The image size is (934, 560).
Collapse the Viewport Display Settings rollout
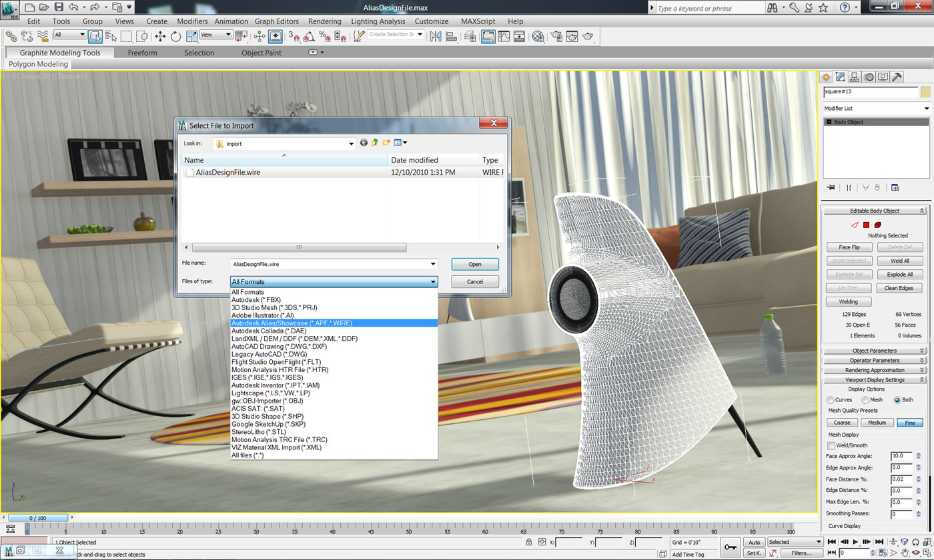coord(875,380)
